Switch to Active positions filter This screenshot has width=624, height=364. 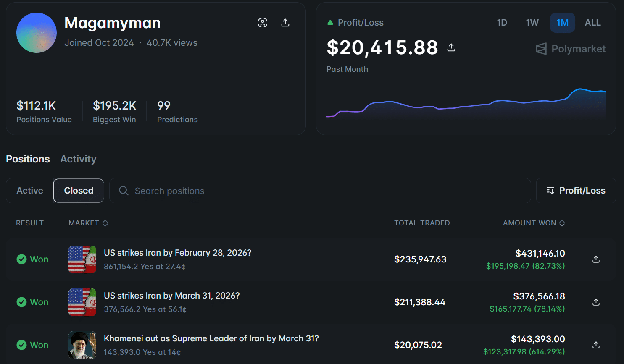[30, 191]
